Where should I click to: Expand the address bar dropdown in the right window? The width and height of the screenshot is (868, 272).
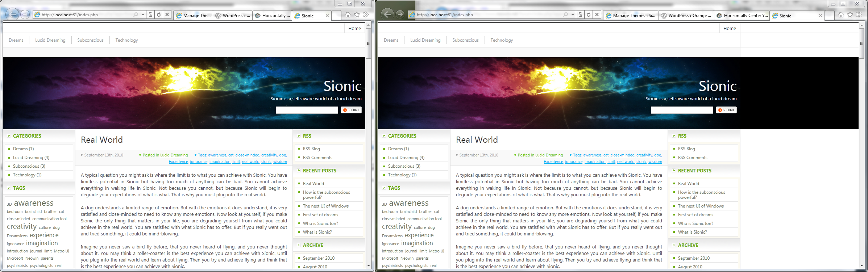click(x=573, y=15)
